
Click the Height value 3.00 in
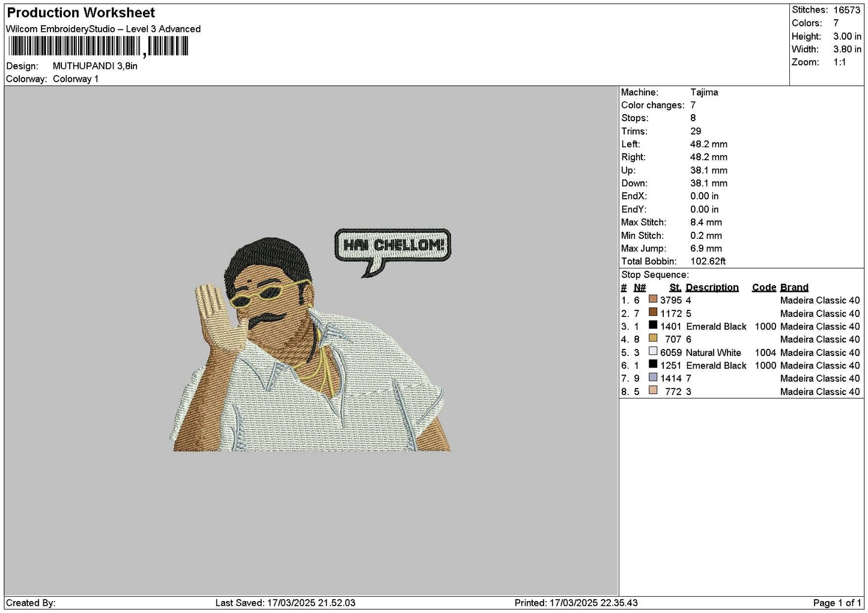[x=847, y=37]
